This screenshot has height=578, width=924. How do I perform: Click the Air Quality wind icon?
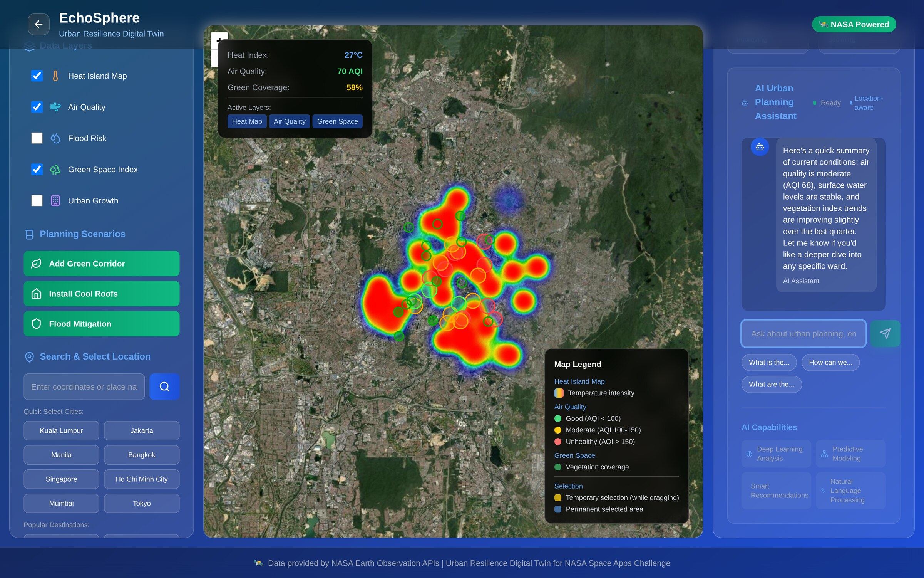pos(55,107)
